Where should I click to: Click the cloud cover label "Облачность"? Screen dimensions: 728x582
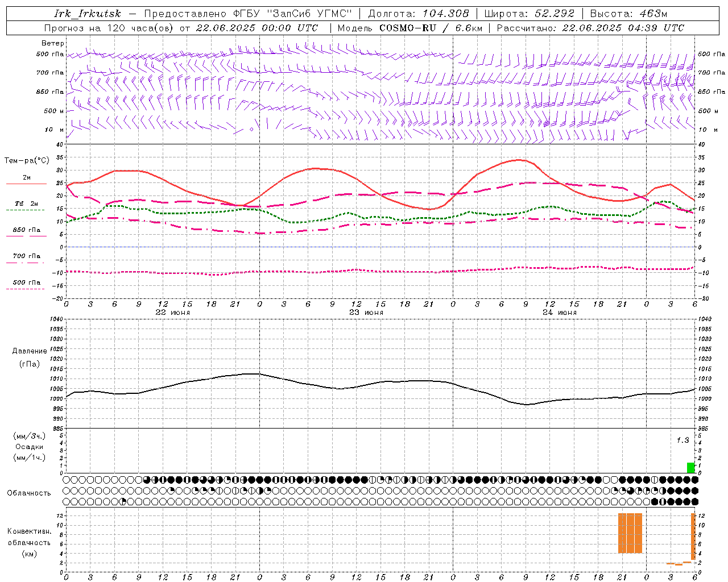tap(29, 493)
